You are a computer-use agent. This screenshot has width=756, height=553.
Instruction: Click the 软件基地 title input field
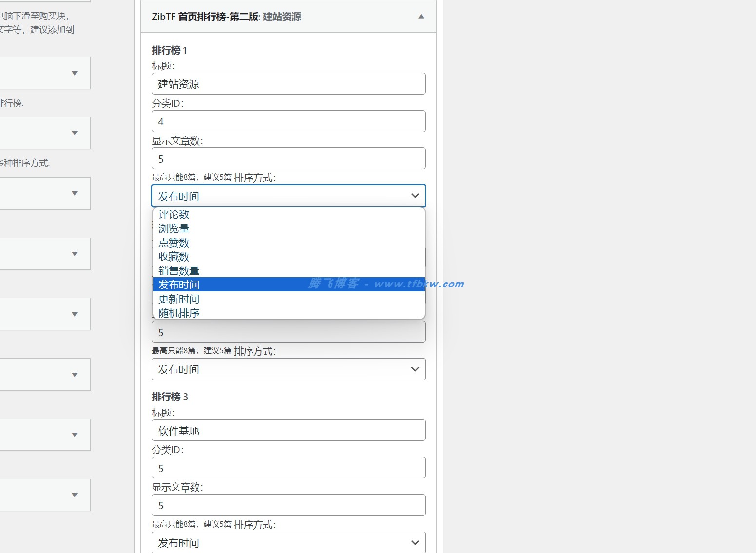288,430
